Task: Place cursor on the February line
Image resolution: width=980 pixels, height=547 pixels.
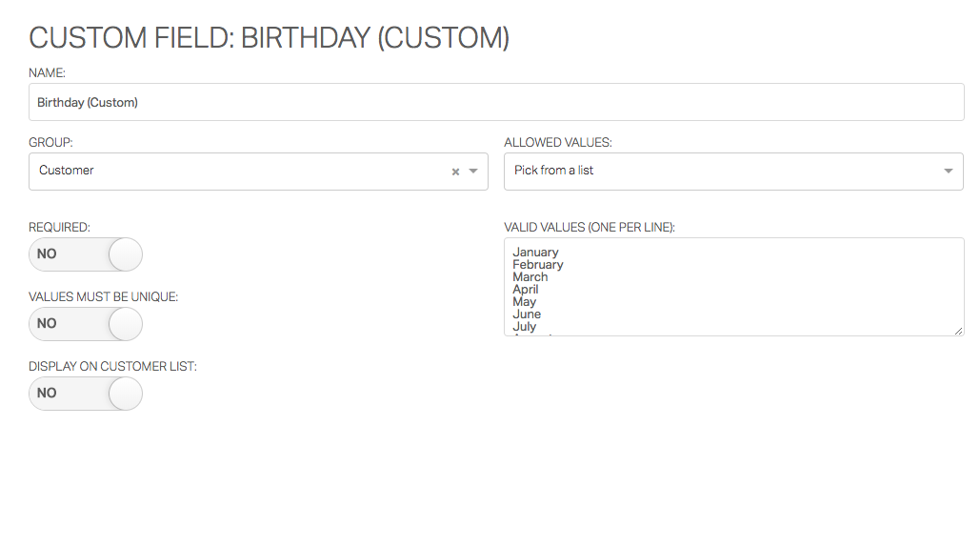Action: click(x=538, y=265)
